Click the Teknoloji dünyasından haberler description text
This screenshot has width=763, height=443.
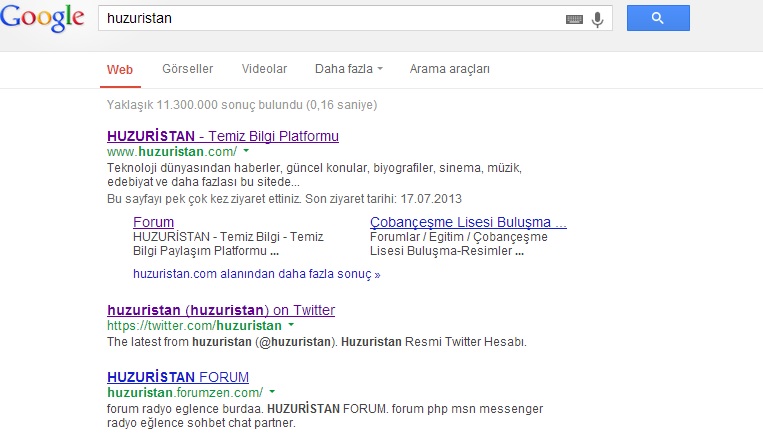(x=314, y=175)
